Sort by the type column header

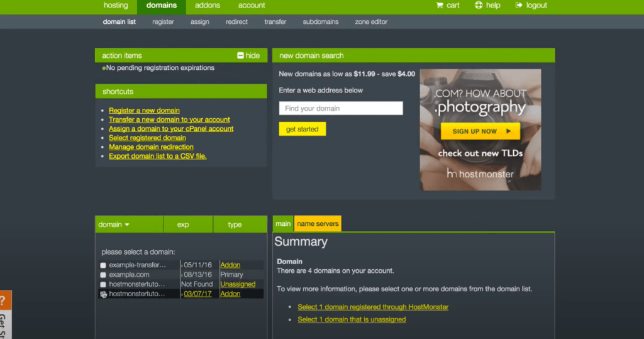[235, 225]
